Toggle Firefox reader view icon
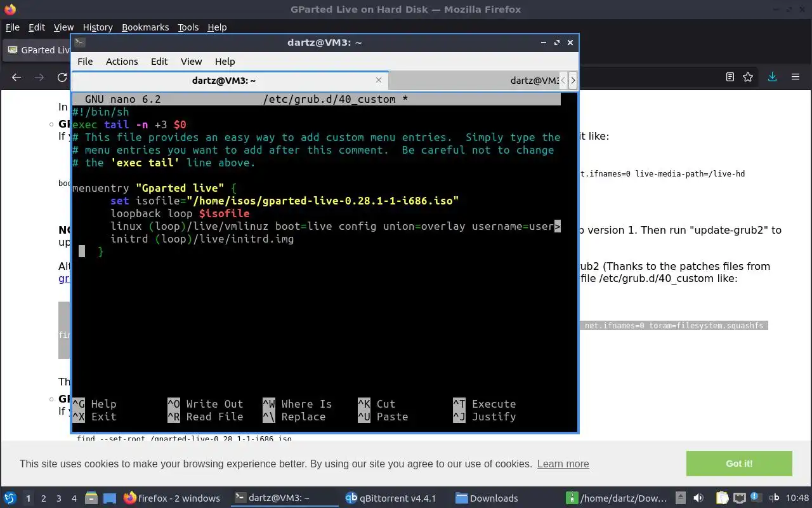The height and width of the screenshot is (508, 812). tap(730, 77)
